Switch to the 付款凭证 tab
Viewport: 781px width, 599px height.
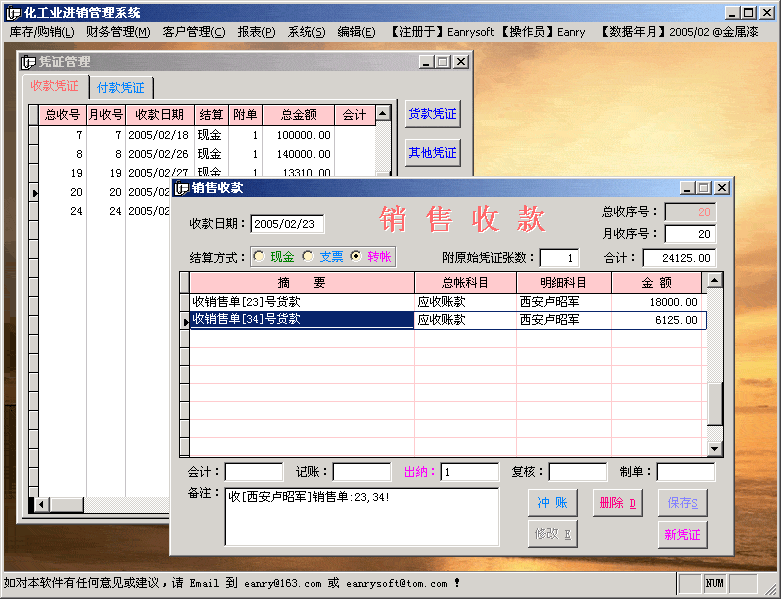[x=121, y=88]
